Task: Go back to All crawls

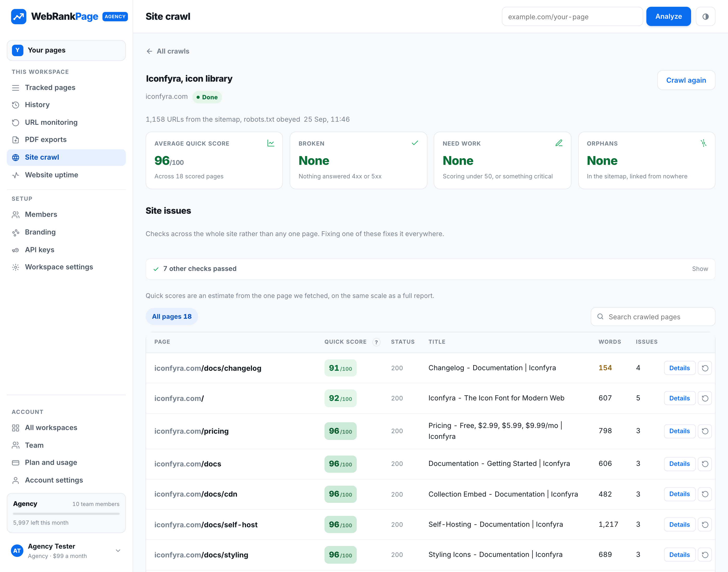Action: pos(168,51)
